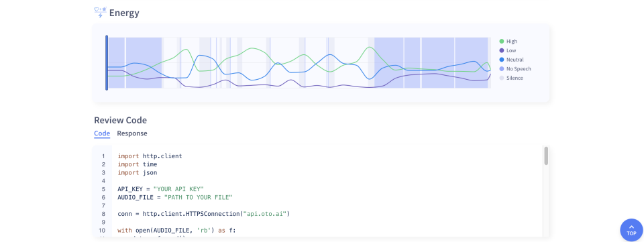Viewport: 644px width, 242px height.
Task: Click the "import time" code line
Action: (x=138, y=164)
